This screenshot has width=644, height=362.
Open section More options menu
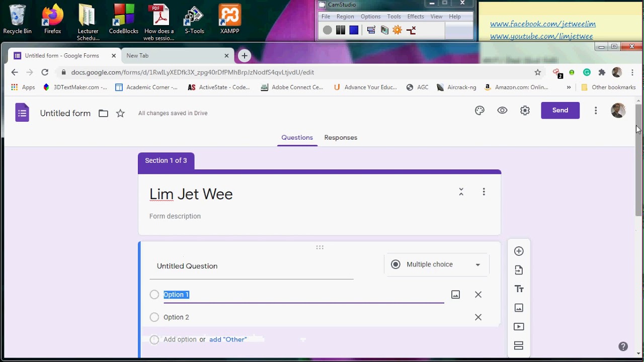tap(484, 192)
